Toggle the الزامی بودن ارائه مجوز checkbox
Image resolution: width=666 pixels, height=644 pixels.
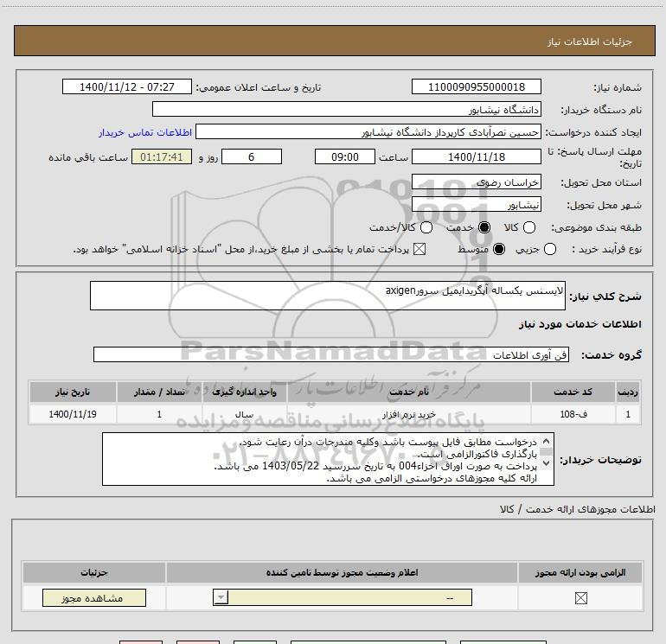580,598
